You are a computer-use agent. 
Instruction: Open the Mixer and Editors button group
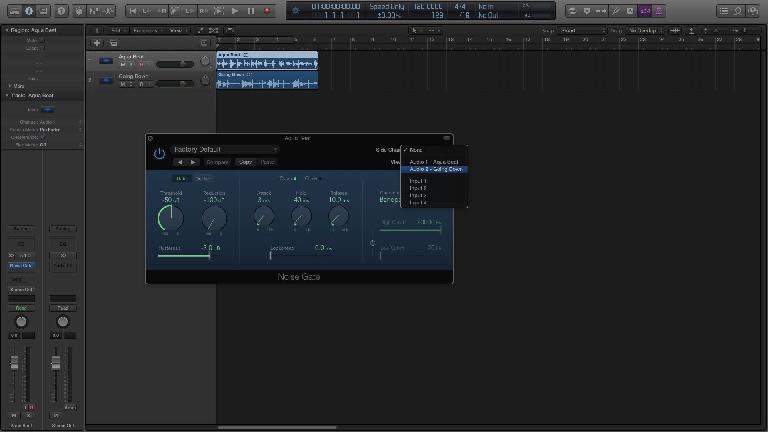(101, 11)
